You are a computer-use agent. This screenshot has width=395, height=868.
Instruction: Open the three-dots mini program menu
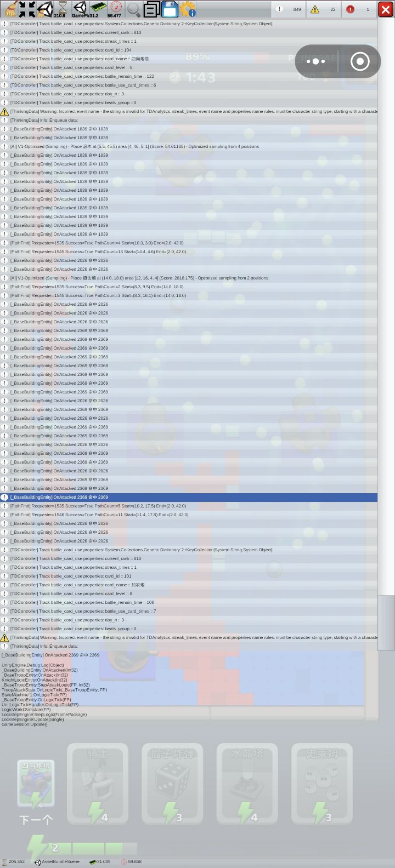click(315, 61)
